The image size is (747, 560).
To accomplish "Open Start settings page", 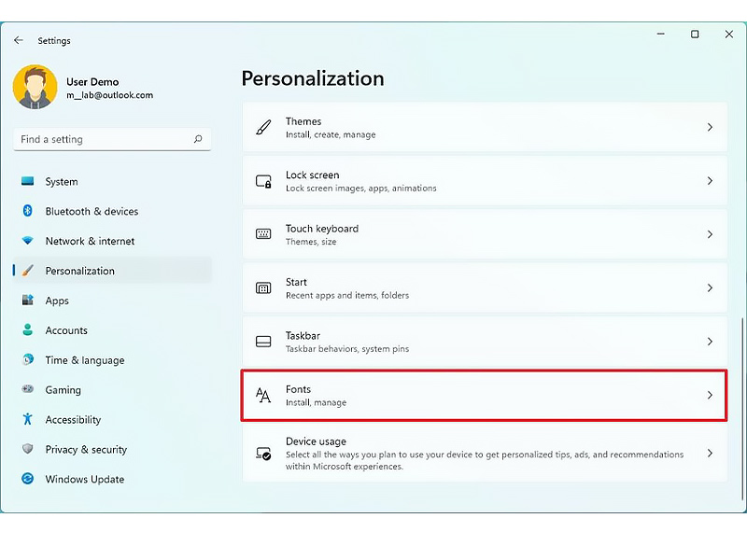I will tap(485, 288).
